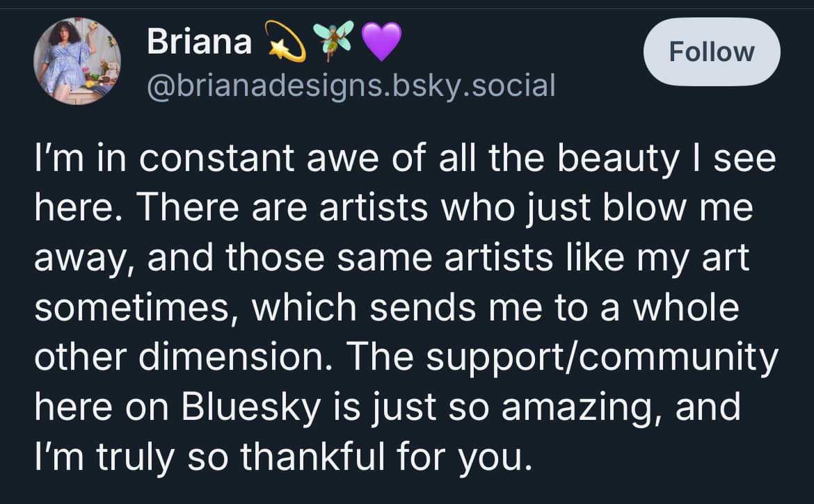
Task: Click the Follow button
Action: coord(712,52)
